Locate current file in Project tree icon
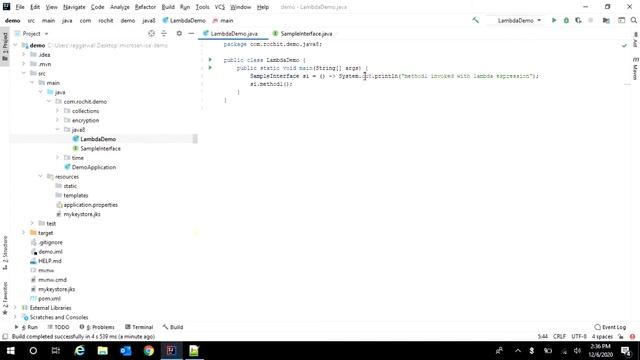 coord(151,33)
